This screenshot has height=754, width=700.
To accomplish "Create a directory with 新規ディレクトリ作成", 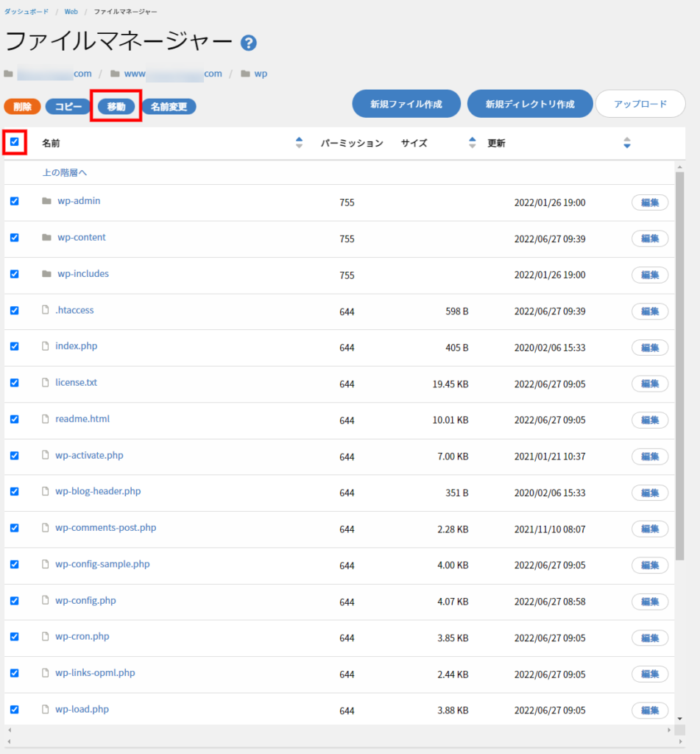I will [x=530, y=104].
